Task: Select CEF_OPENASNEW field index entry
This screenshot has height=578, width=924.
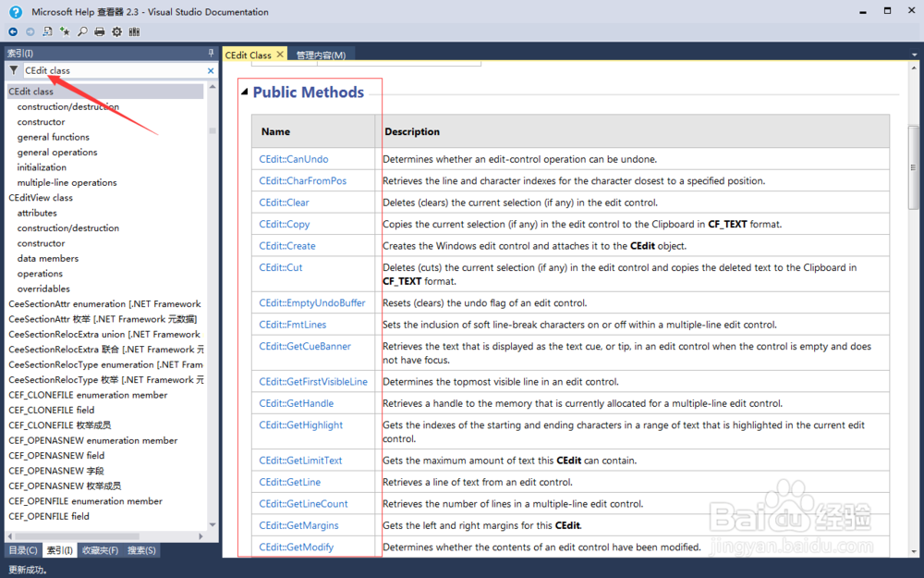Action: pyautogui.click(x=56, y=455)
